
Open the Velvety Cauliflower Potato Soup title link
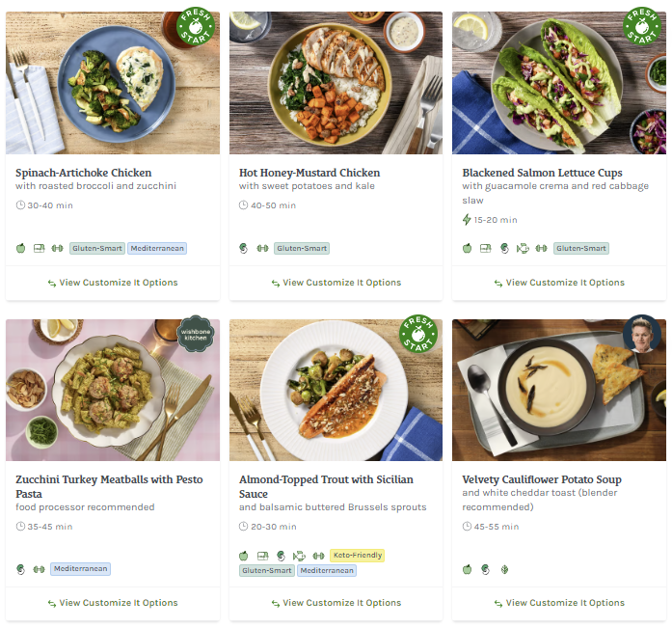pyautogui.click(x=542, y=479)
